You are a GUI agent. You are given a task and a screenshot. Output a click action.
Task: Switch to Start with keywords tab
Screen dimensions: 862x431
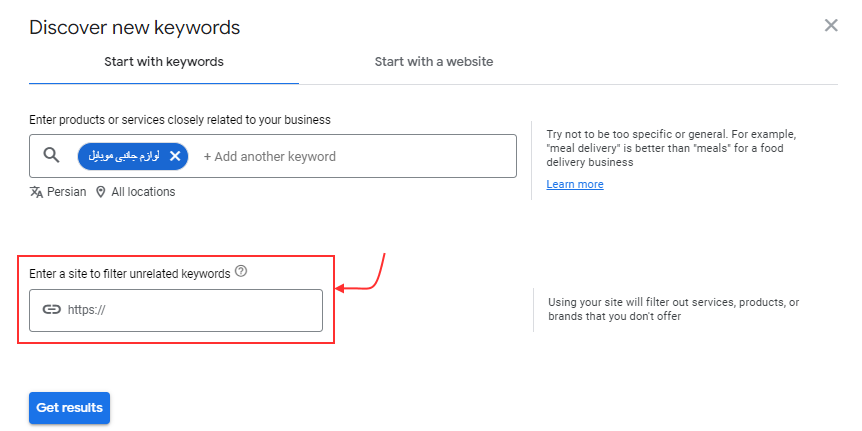164,62
